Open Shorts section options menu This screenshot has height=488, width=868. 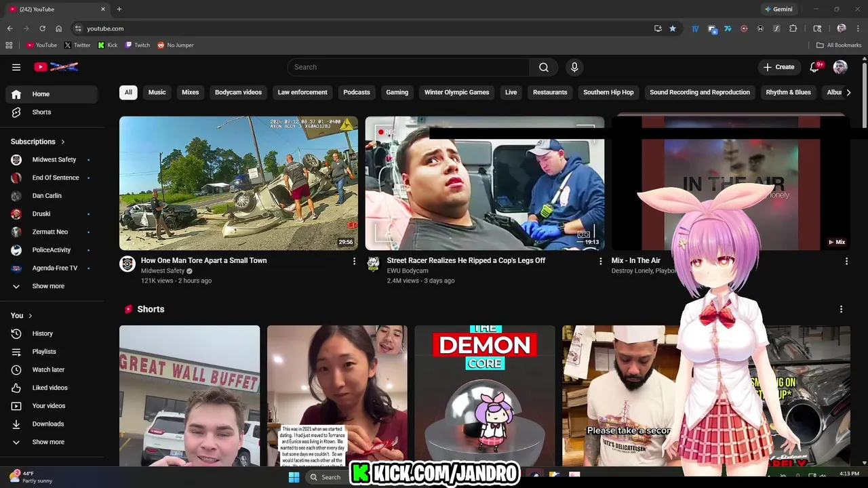(842, 309)
